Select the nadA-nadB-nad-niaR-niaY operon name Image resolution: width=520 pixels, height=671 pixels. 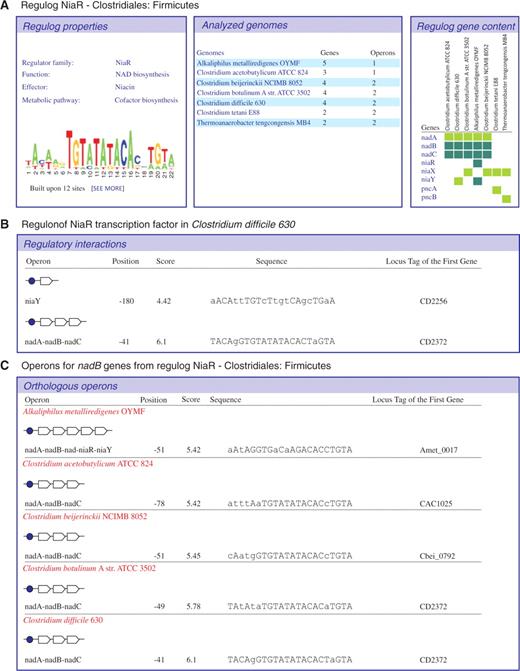click(68, 450)
